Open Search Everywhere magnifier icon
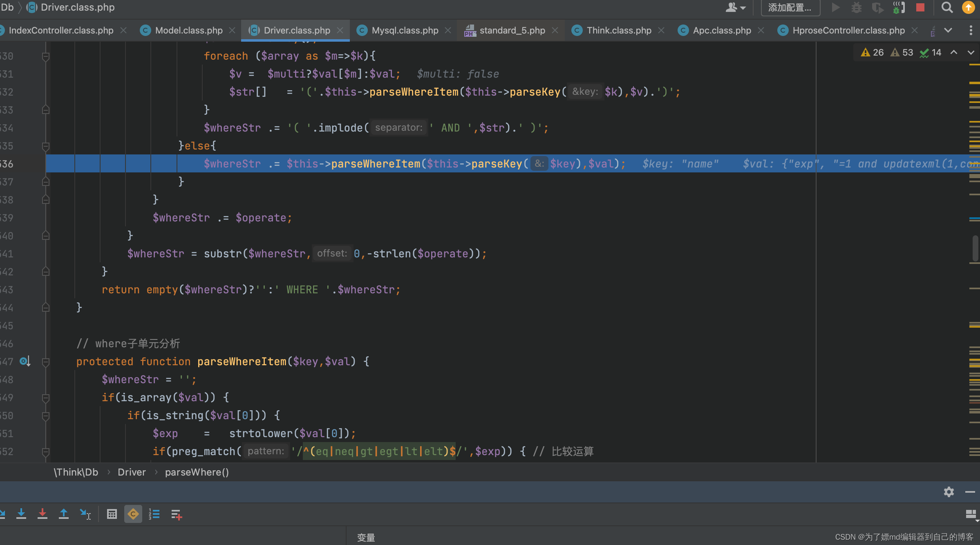This screenshot has width=980, height=545. (947, 8)
